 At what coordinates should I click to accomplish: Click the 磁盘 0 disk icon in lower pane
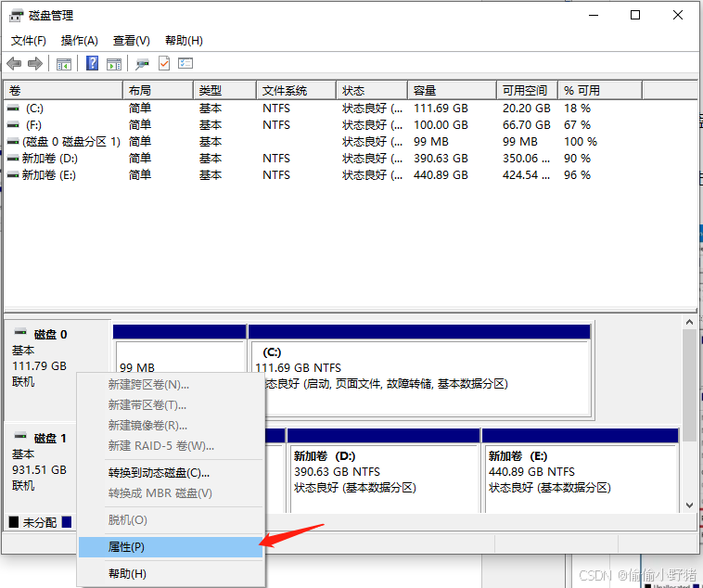(20, 332)
